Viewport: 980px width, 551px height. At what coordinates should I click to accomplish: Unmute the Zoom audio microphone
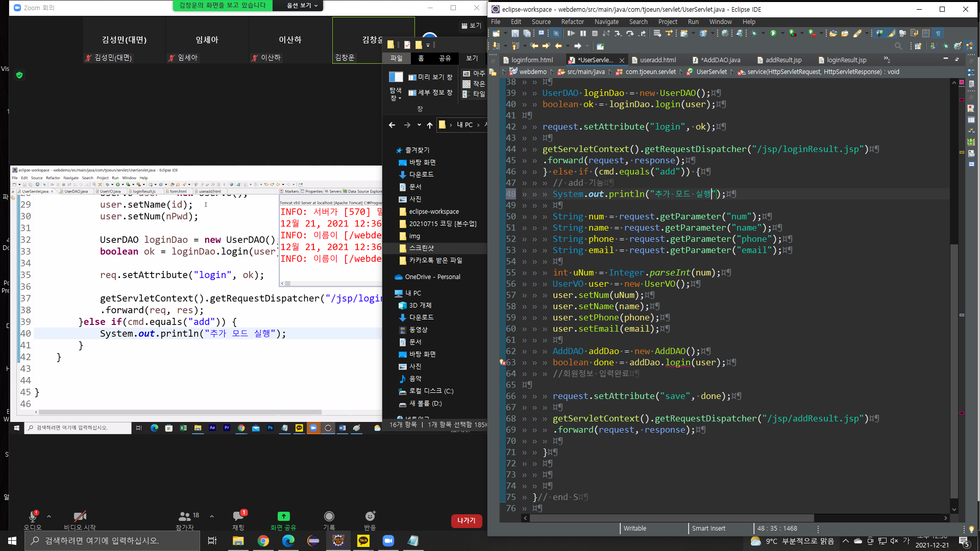[33, 516]
